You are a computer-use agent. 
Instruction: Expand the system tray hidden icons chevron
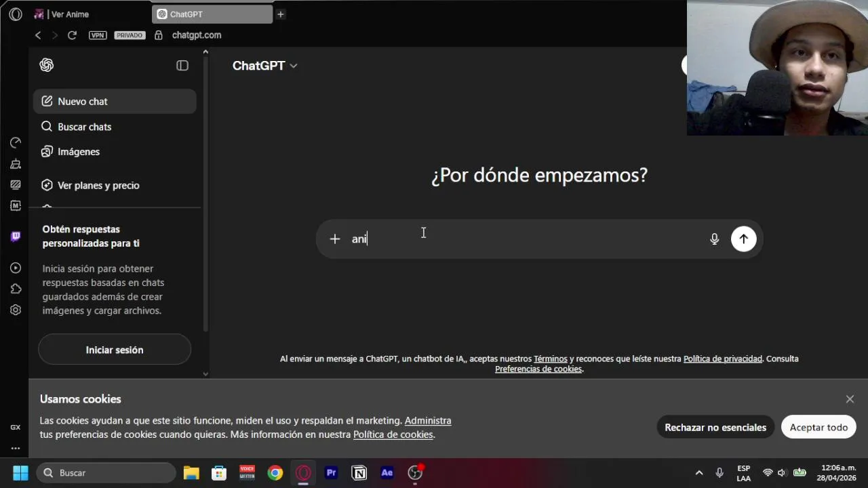point(699,473)
